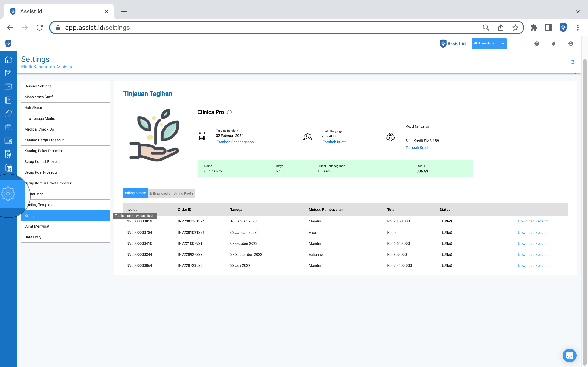Expand the Klinik Kesehatan clinic dropdown
Viewport: 588px width, 367px height.
pyautogui.click(x=489, y=44)
